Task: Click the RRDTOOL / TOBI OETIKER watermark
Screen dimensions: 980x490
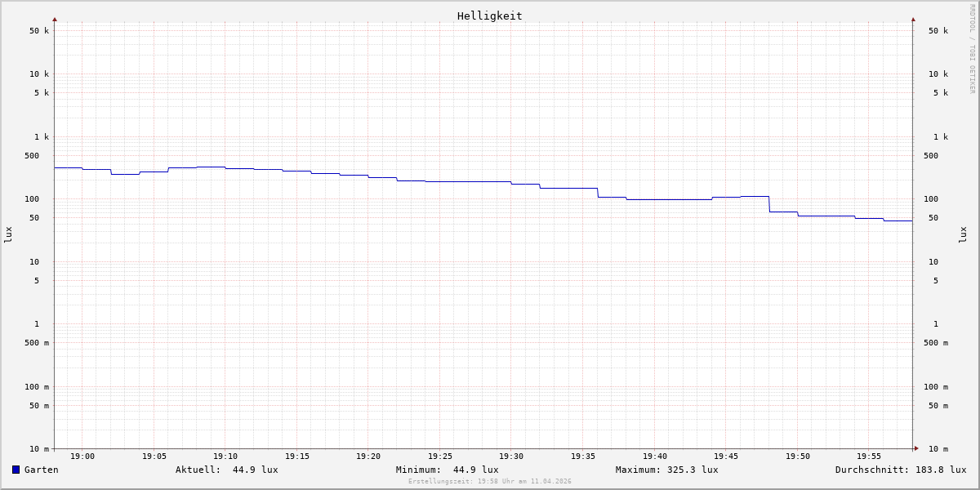Action: (x=972, y=49)
